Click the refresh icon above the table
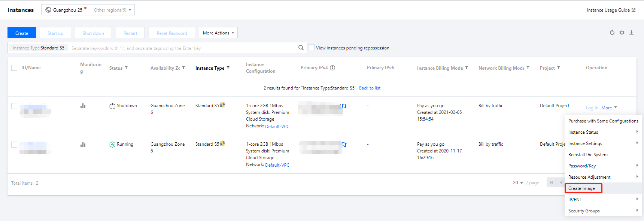 [612, 33]
